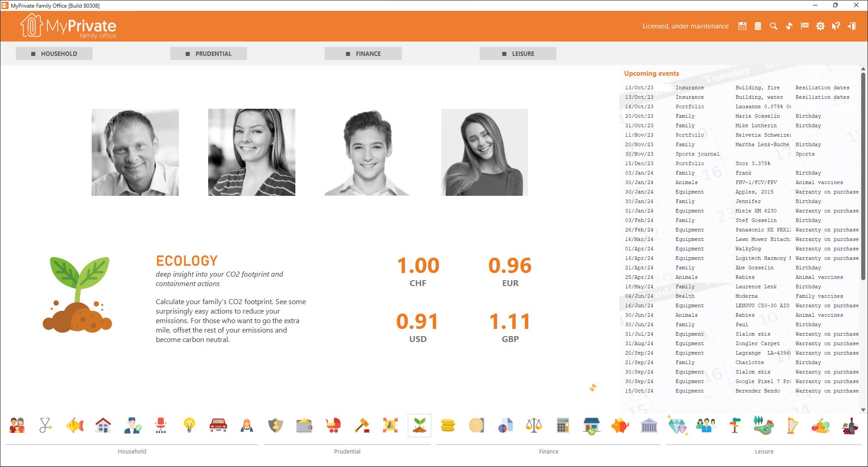Viewport: 868px width, 467px height.
Task: Open the wine cellar icon
Action: [x=850, y=425]
